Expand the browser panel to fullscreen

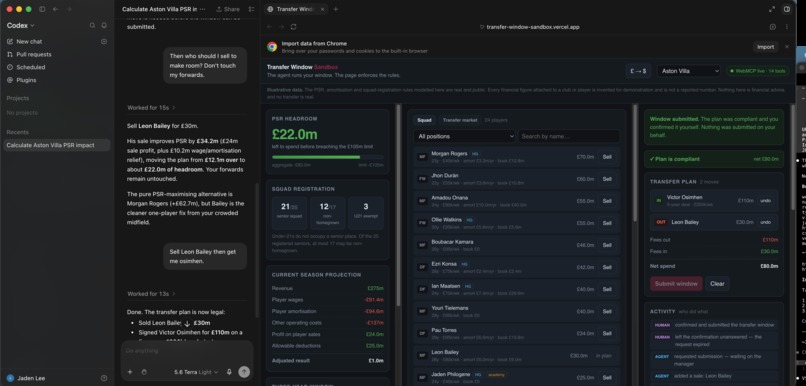[772, 9]
